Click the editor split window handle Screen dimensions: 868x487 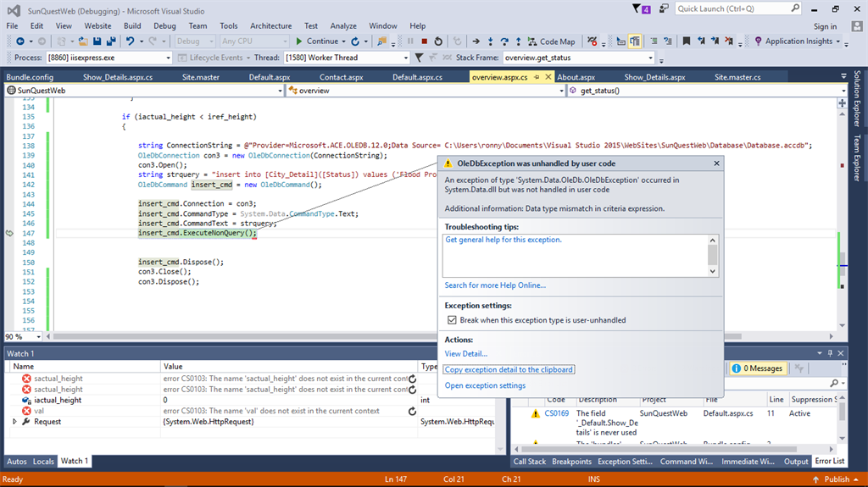click(x=842, y=103)
